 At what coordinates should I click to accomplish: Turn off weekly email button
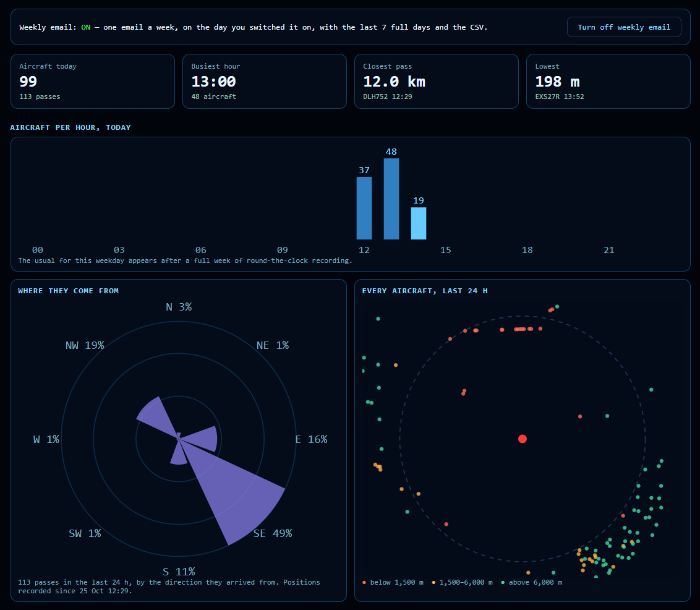pyautogui.click(x=624, y=27)
